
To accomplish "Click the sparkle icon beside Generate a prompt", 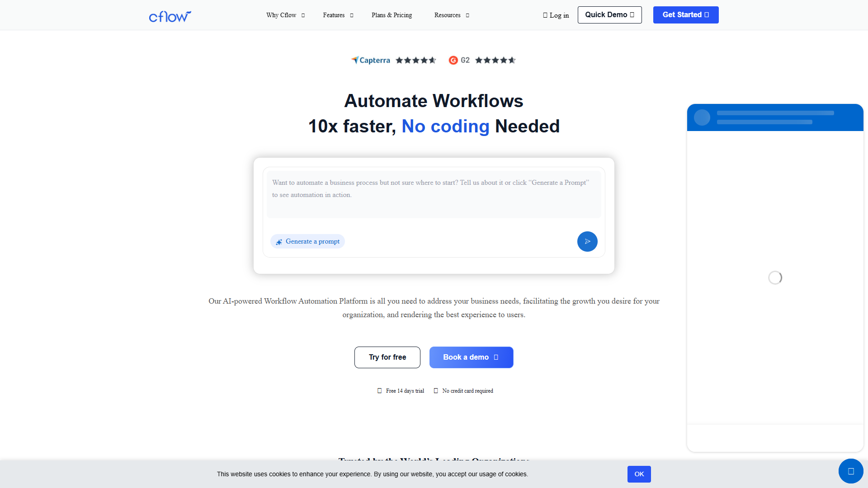I will [x=279, y=242].
